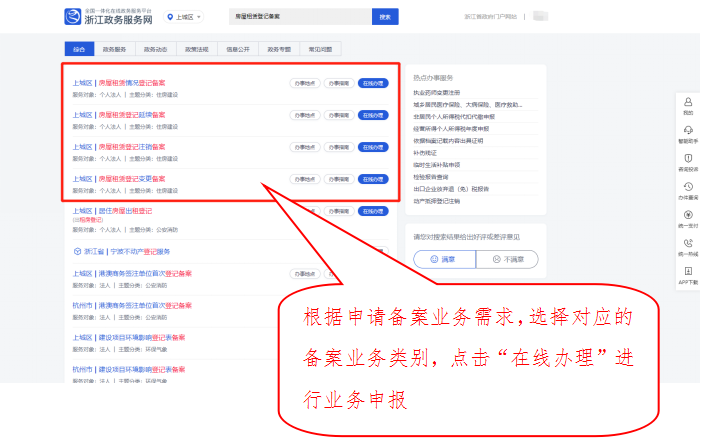Switch to the 政务服务 tab
Image resolution: width=701 pixels, height=438 pixels.
[x=114, y=49]
